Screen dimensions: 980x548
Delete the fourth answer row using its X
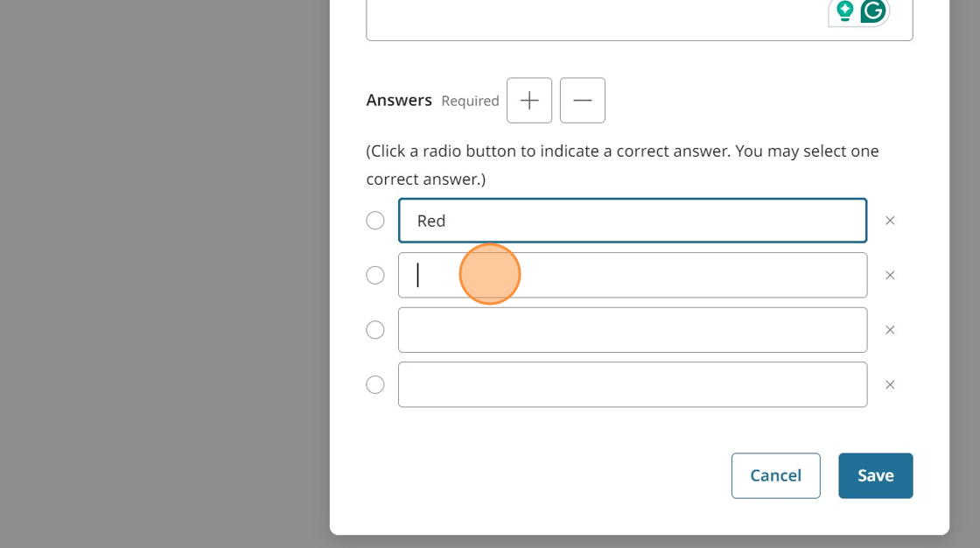890,385
